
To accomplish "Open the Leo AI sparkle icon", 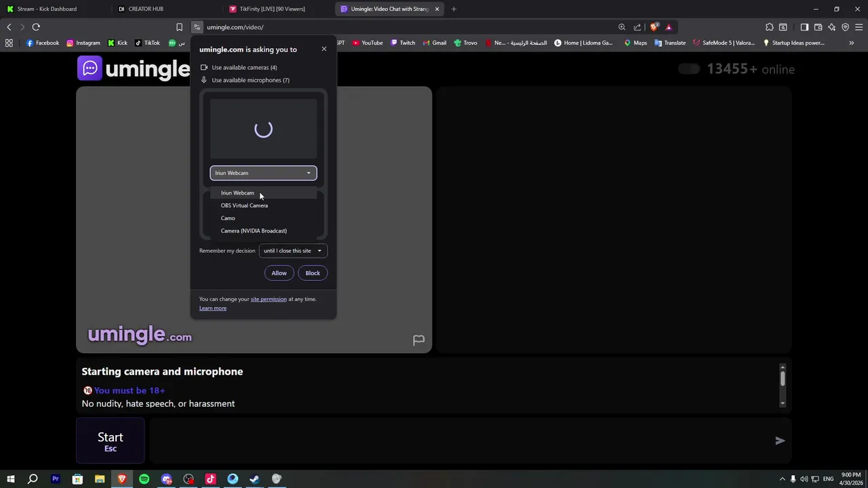I will click(832, 27).
